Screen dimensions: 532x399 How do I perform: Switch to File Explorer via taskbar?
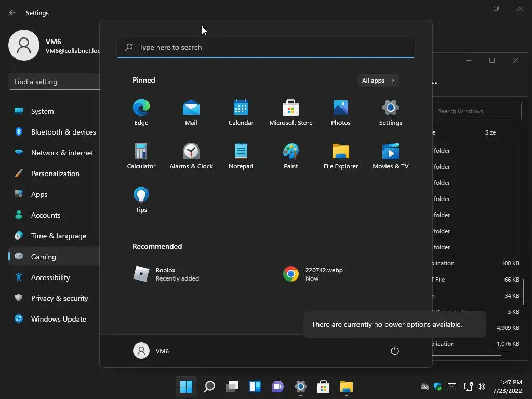click(347, 387)
